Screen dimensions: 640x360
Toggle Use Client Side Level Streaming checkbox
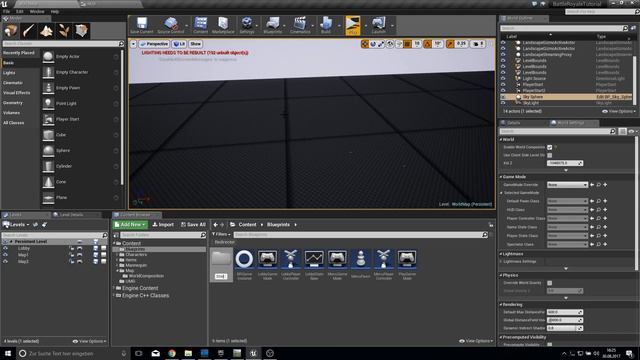coord(549,155)
